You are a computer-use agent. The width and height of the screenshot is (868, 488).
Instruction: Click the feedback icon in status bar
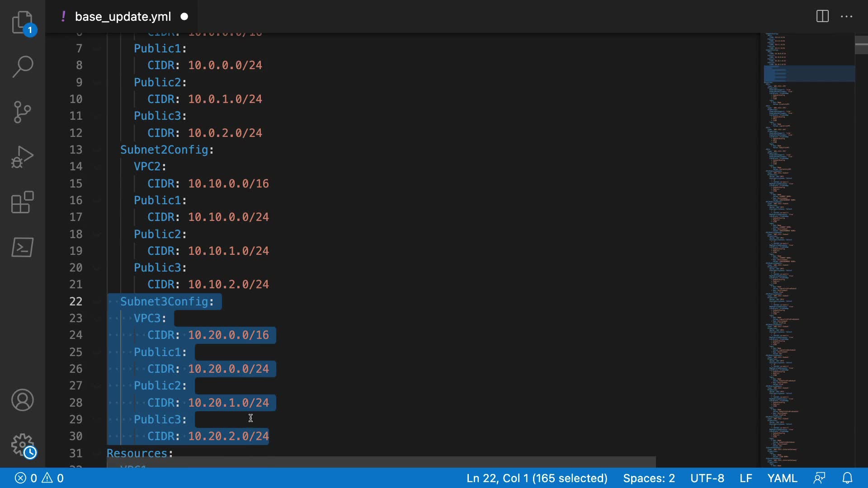[819, 478]
